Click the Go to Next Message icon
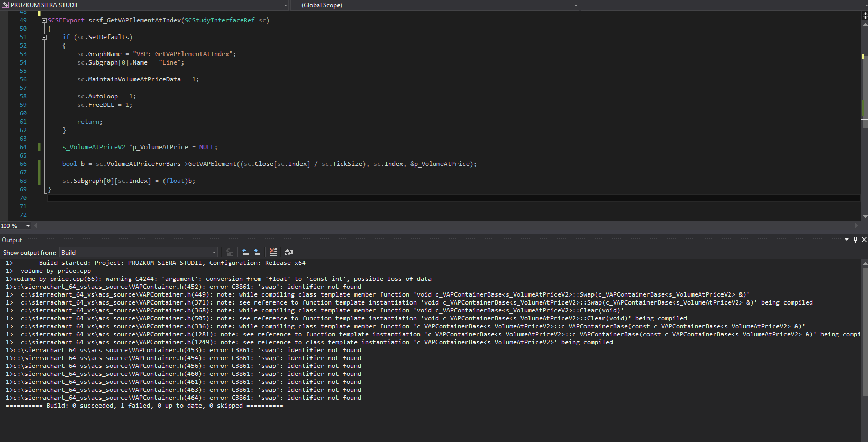 click(257, 252)
